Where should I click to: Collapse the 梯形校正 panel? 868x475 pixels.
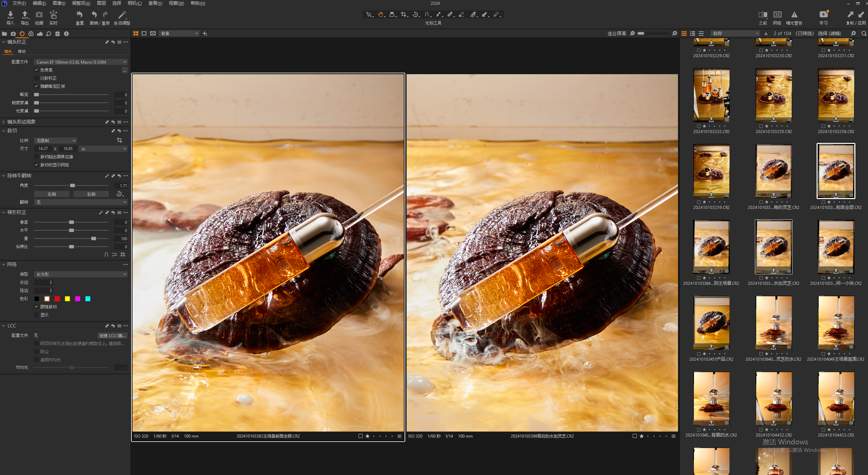[x=3, y=212]
